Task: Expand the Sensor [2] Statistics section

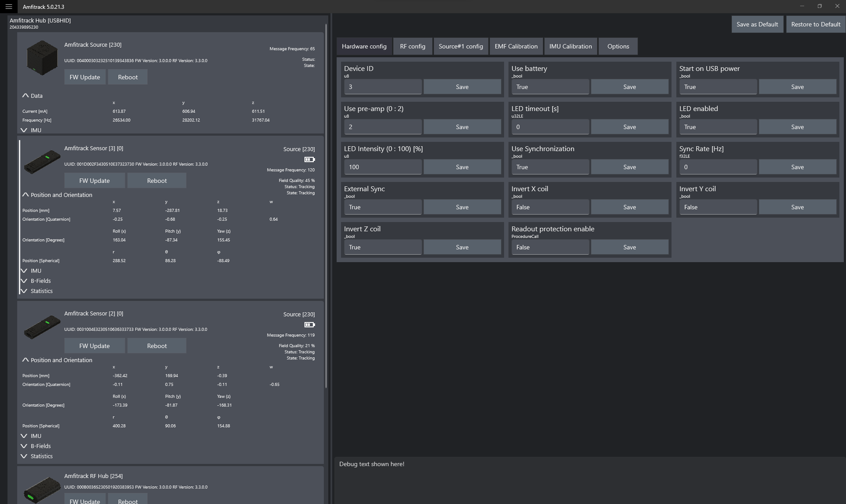Action: (x=37, y=456)
